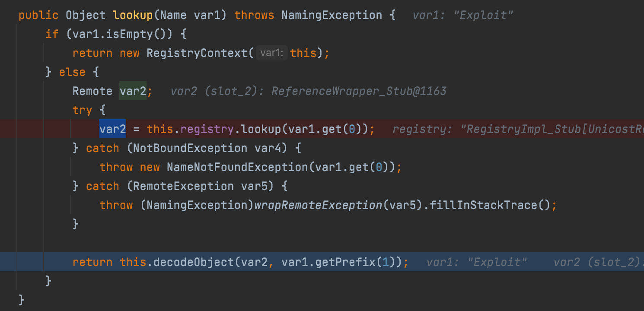This screenshot has height=311, width=644.
Task: Select the NameNotFoundException class name
Action: [237, 167]
